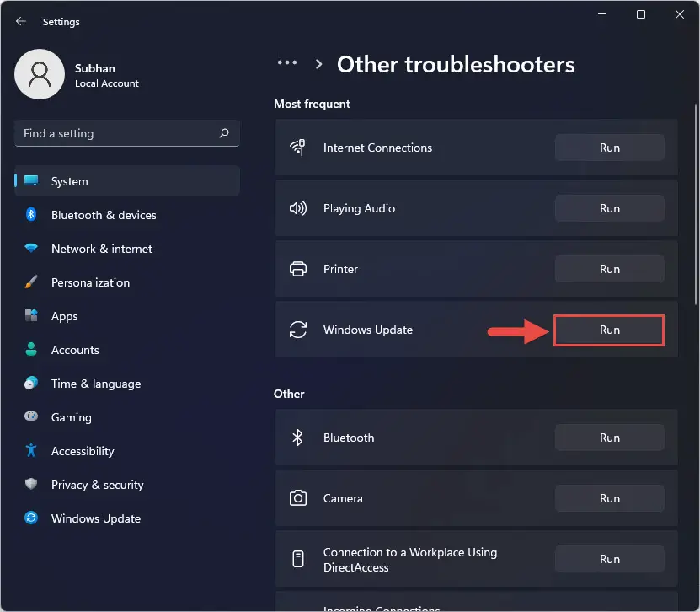Click the Subhan account name
700x612 pixels.
[94, 68]
